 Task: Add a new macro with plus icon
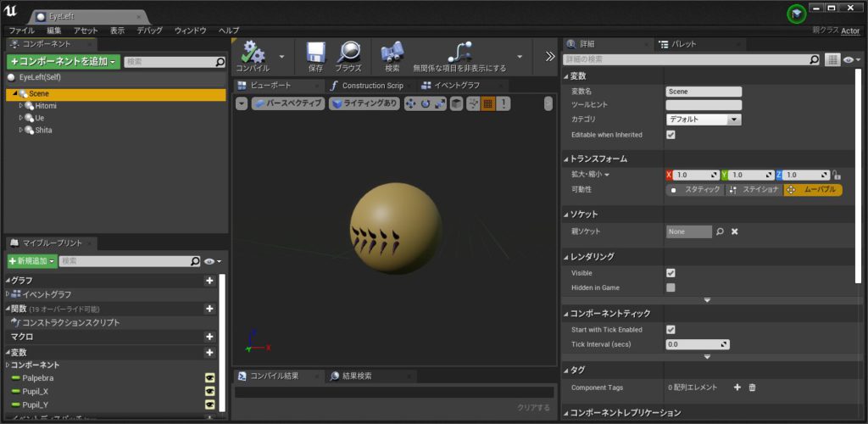tap(210, 337)
